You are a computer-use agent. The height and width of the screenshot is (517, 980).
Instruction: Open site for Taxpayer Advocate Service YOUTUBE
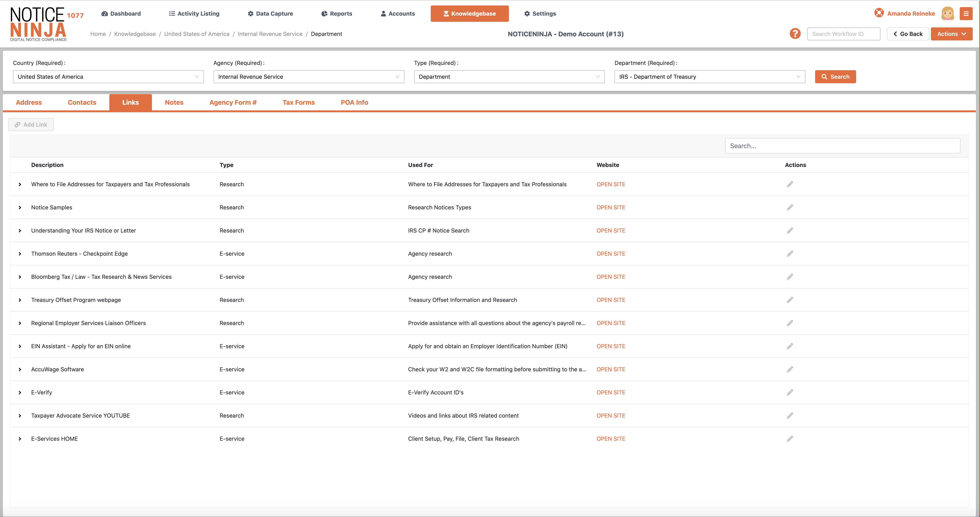coord(611,416)
